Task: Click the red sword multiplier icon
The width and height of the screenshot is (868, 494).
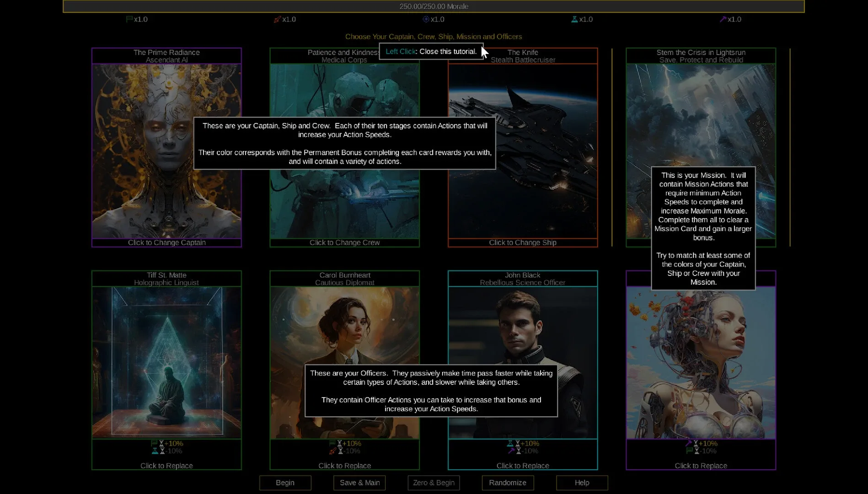Action: (x=277, y=19)
